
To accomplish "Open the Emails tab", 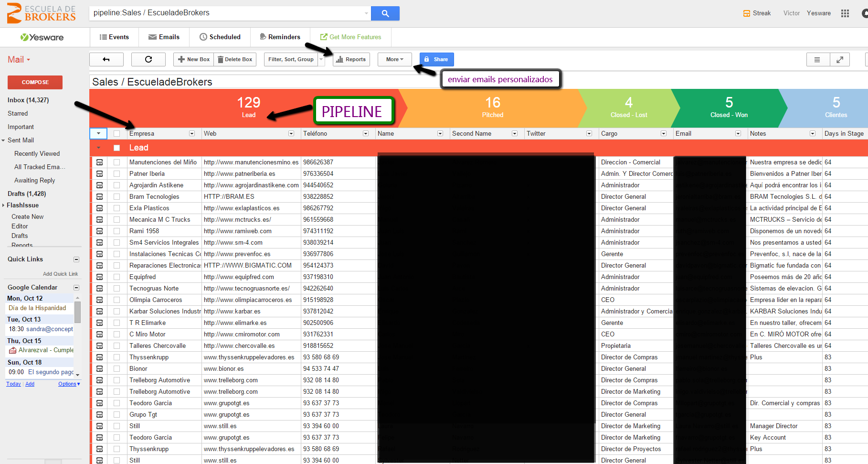I will [x=164, y=37].
